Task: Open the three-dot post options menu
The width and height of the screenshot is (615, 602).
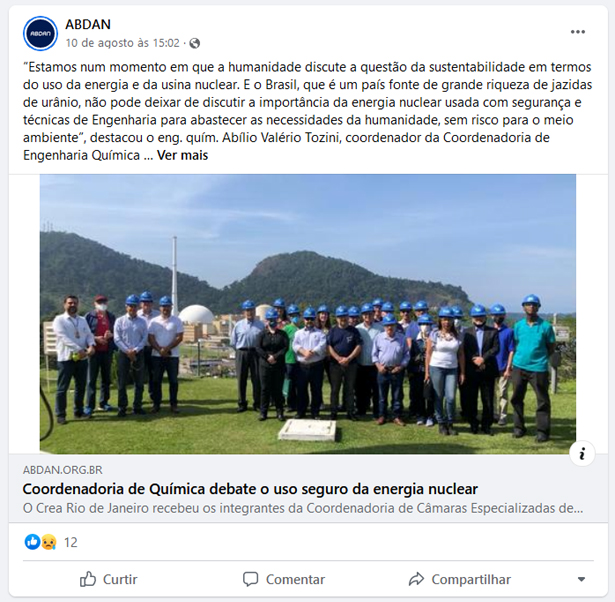Action: tap(577, 32)
